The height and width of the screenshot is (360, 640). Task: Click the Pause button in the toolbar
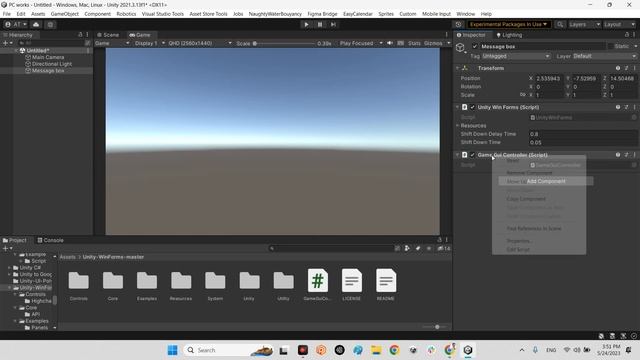tap(320, 24)
